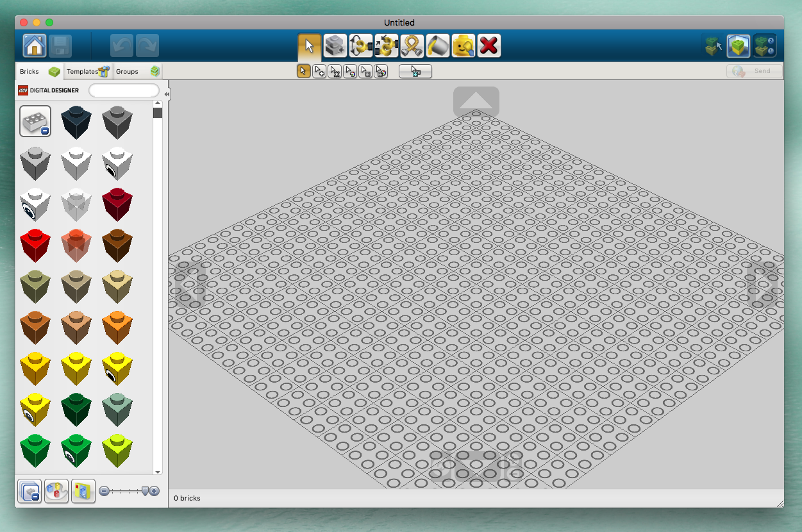Pick the dark red 1x1 brick
Image resolution: width=802 pixels, height=532 pixels.
117,204
